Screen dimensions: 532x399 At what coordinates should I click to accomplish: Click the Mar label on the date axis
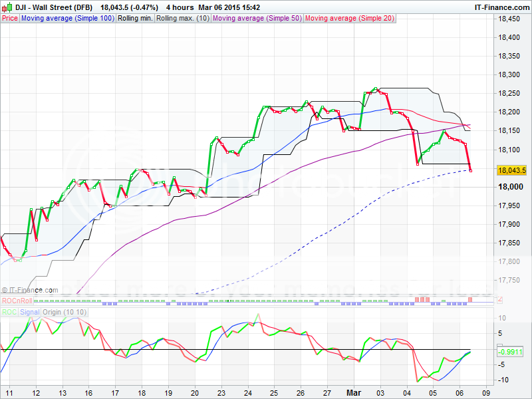(353, 393)
